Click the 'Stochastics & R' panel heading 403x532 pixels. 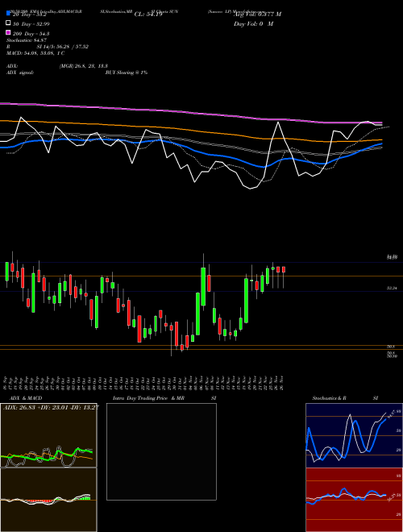[x=329, y=398]
